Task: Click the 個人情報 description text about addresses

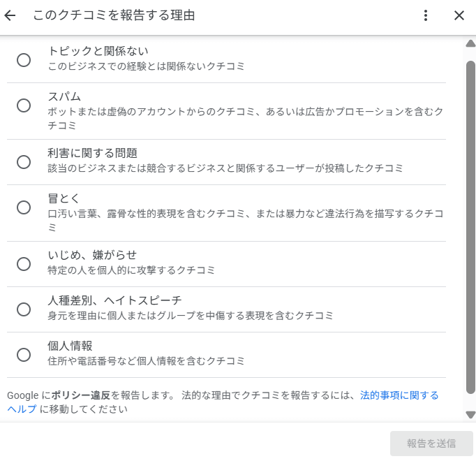Action: (146, 361)
